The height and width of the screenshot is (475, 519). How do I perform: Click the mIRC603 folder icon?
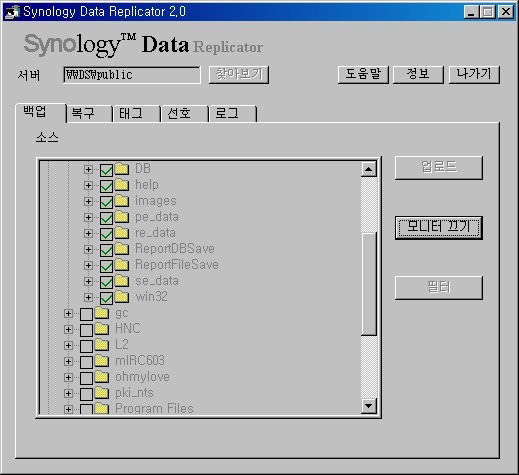coord(102,361)
